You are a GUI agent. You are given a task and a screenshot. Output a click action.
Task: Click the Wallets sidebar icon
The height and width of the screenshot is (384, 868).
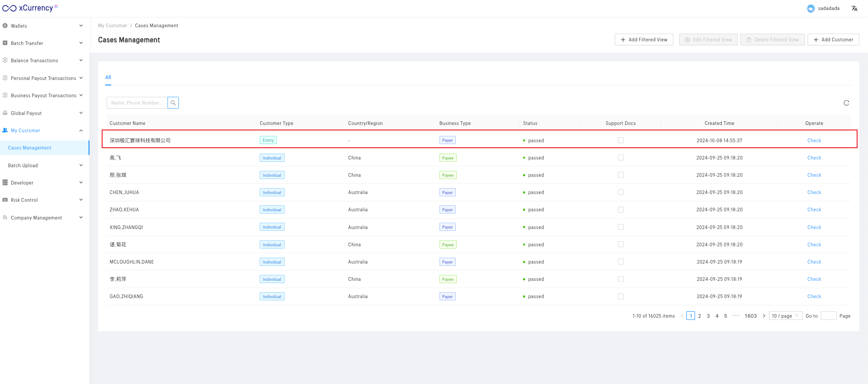click(x=5, y=26)
